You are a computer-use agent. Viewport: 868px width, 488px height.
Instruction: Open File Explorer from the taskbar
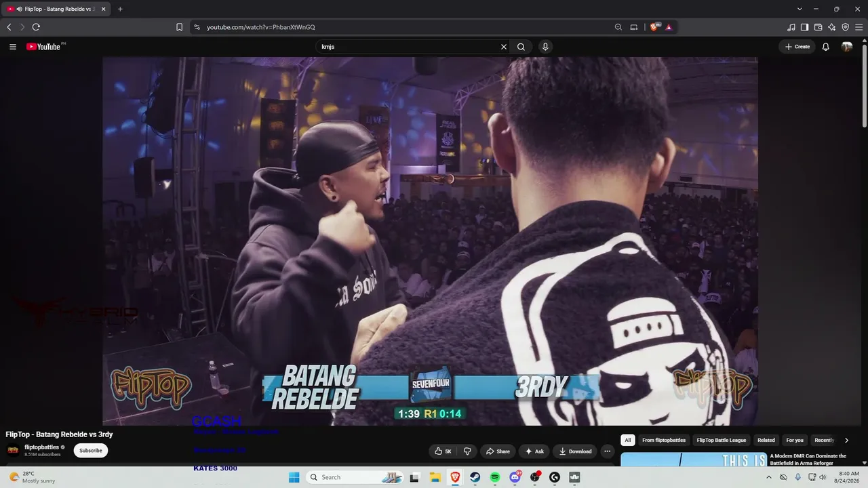point(435,477)
